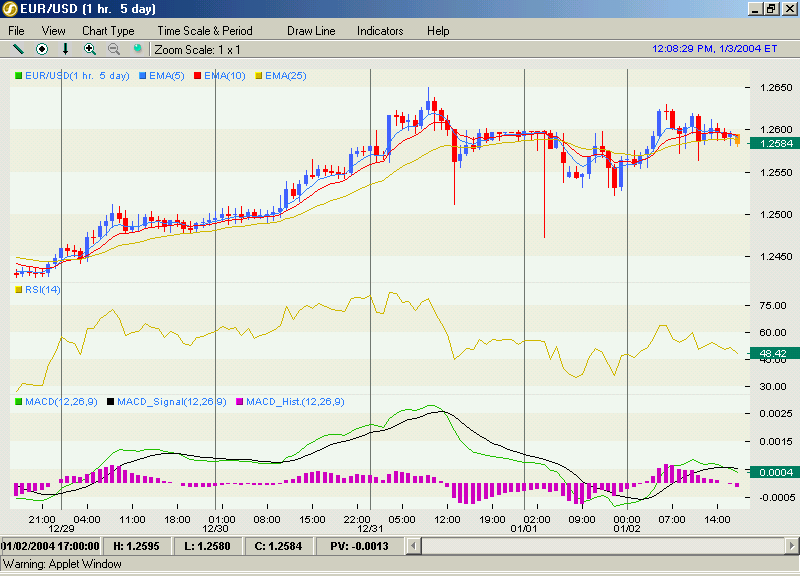This screenshot has height=576, width=800.
Task: Click the green EUR/USD legend swatch
Action: click(x=19, y=76)
